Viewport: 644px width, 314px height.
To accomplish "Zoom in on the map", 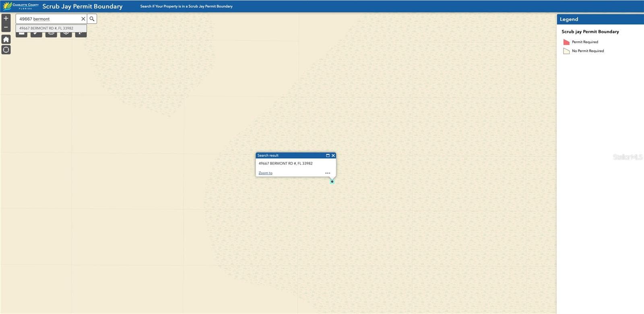I will point(6,19).
